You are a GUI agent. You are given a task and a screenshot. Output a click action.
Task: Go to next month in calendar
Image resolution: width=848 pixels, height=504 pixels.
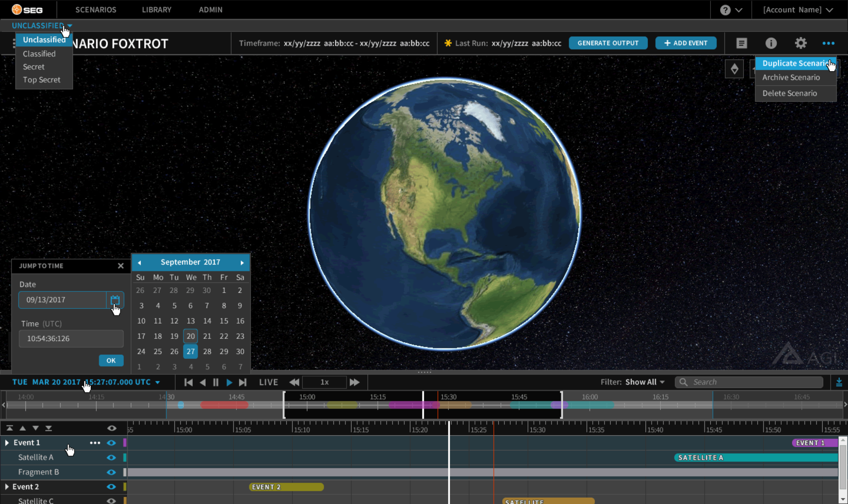(242, 262)
